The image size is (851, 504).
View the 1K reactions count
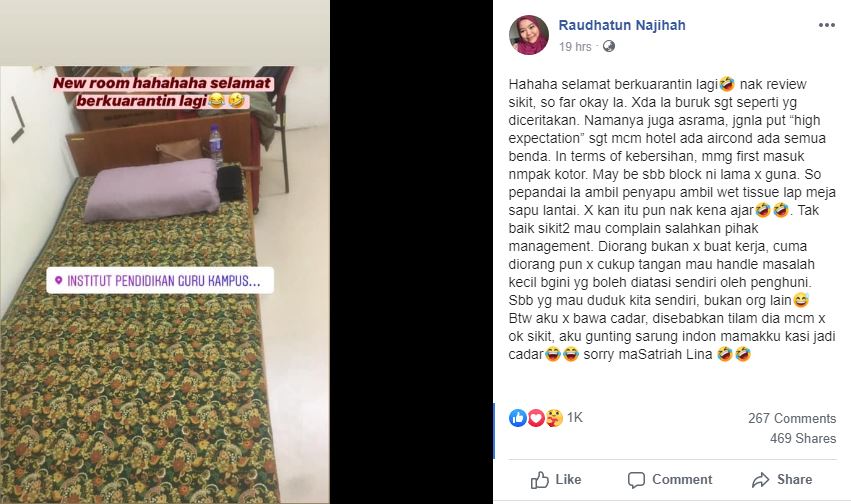click(x=575, y=417)
